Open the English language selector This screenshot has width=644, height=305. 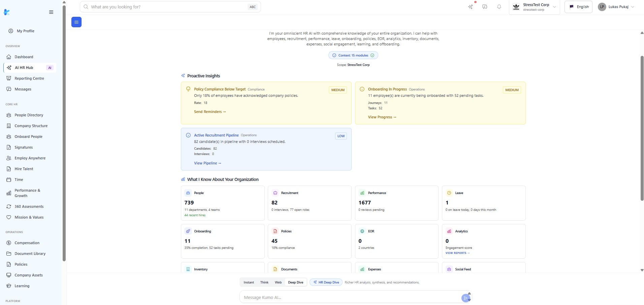[x=578, y=7]
